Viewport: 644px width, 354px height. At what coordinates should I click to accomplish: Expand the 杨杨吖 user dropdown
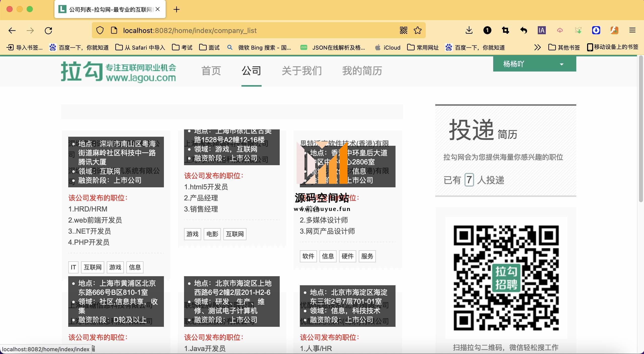[534, 64]
